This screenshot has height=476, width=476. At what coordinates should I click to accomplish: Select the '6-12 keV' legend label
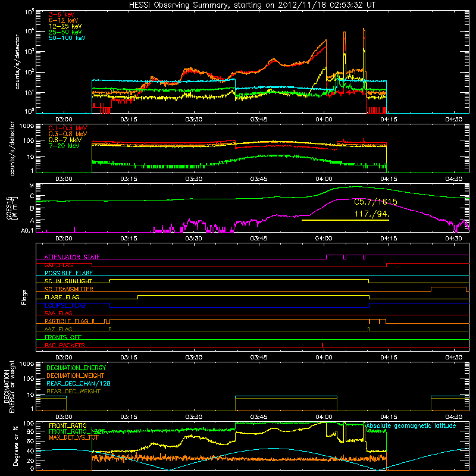[64, 20]
